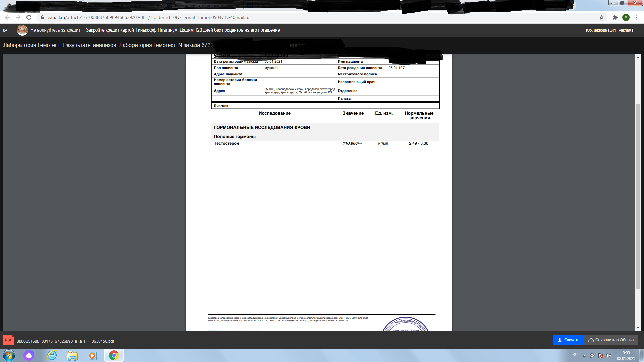644x362 pixels.
Task: Open Internet Explorer from the taskbar
Action: click(x=52, y=355)
